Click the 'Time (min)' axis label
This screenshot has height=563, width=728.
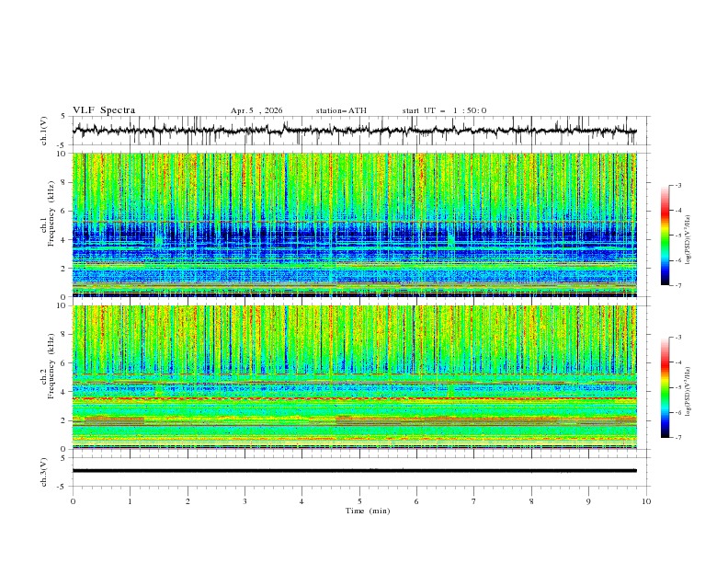coord(368,511)
